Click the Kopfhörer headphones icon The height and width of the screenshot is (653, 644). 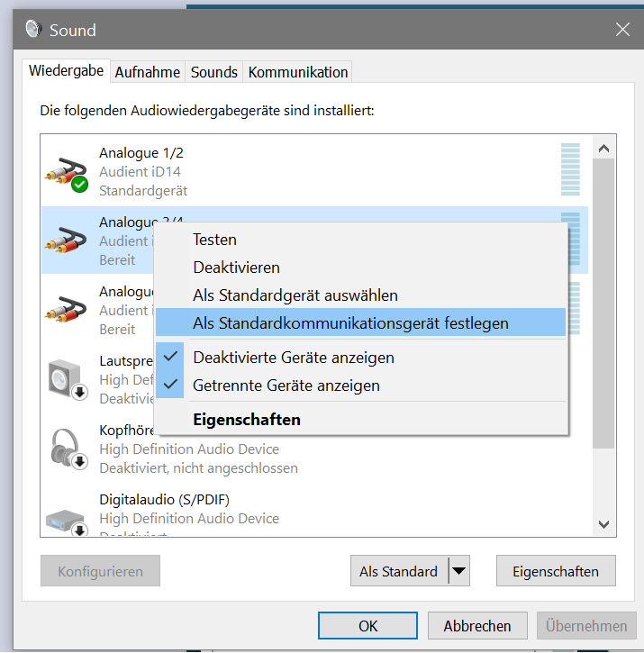click(x=66, y=449)
